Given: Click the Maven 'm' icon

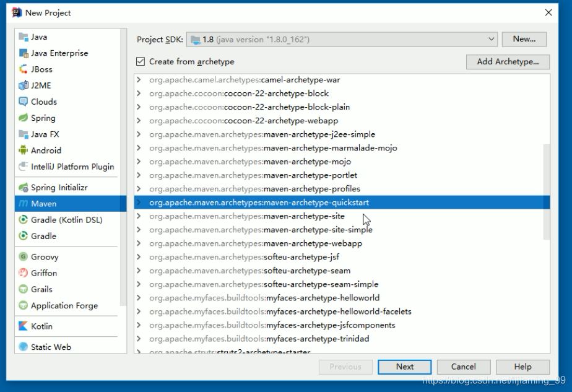Looking at the screenshot, I should [x=24, y=203].
